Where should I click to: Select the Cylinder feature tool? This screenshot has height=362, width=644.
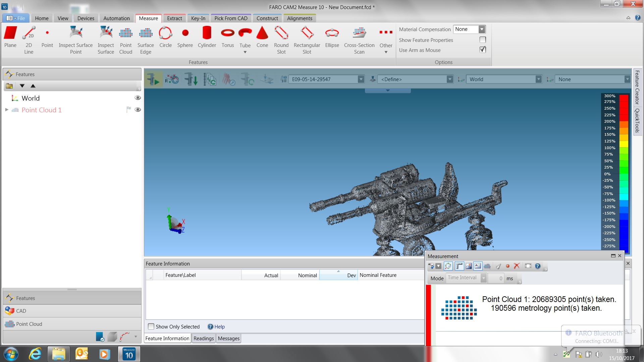[x=207, y=37]
